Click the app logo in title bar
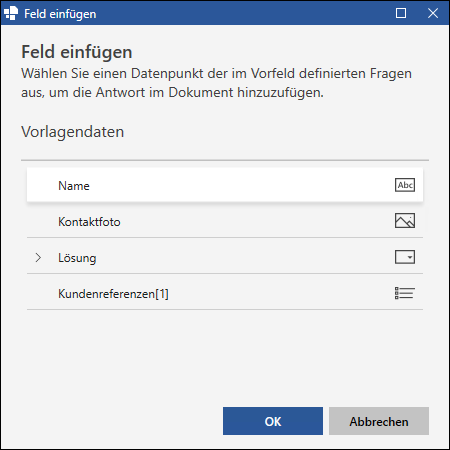 coord(11,13)
